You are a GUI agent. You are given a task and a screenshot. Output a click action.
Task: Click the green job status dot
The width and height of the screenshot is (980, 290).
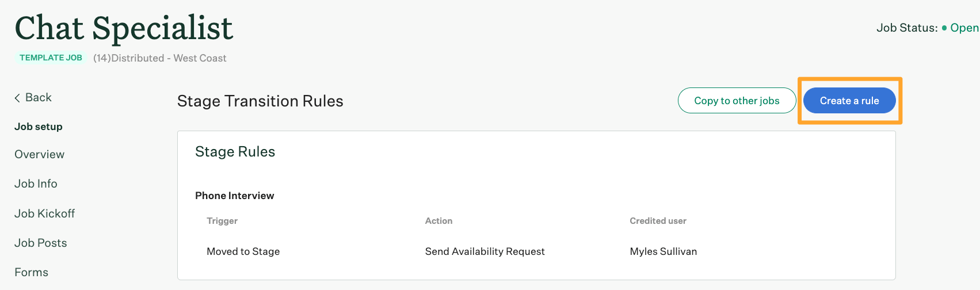[944, 28]
